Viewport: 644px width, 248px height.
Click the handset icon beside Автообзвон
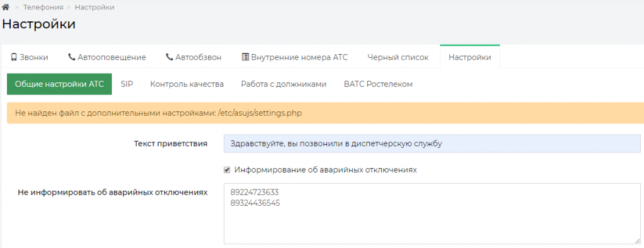[170, 57]
